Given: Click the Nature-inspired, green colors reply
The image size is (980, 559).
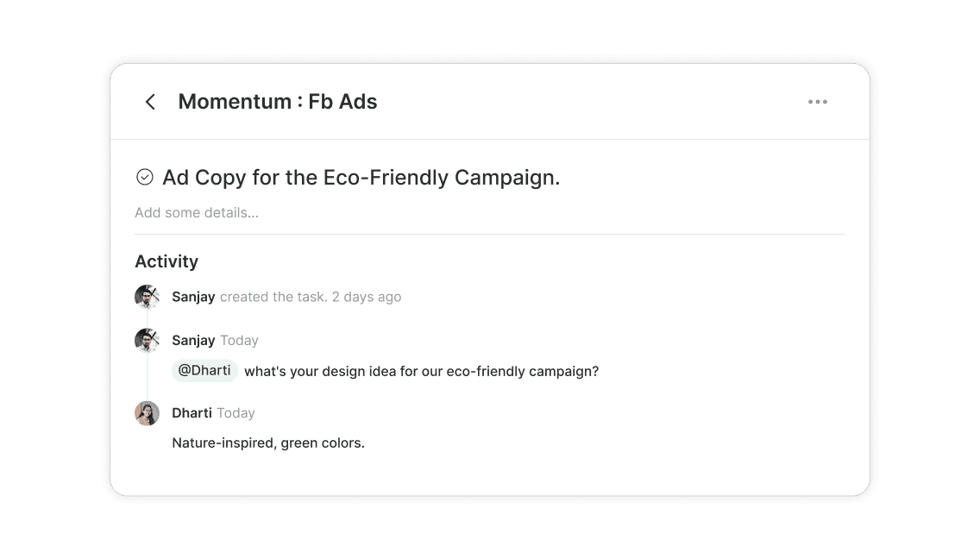Looking at the screenshot, I should [x=268, y=443].
